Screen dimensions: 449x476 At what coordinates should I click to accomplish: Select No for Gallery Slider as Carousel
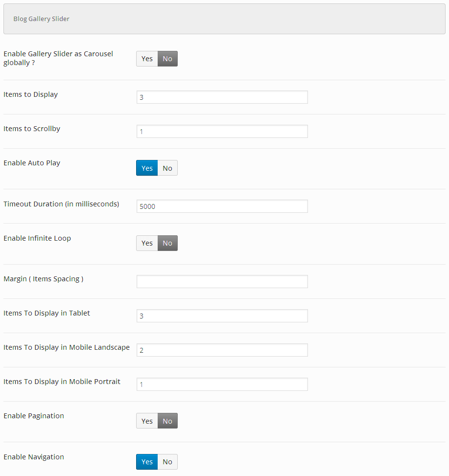167,59
